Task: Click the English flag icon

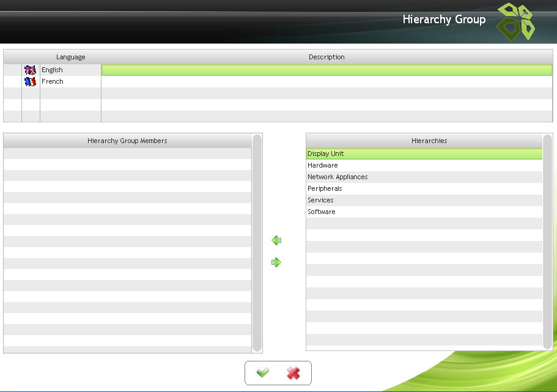Action: (31, 70)
